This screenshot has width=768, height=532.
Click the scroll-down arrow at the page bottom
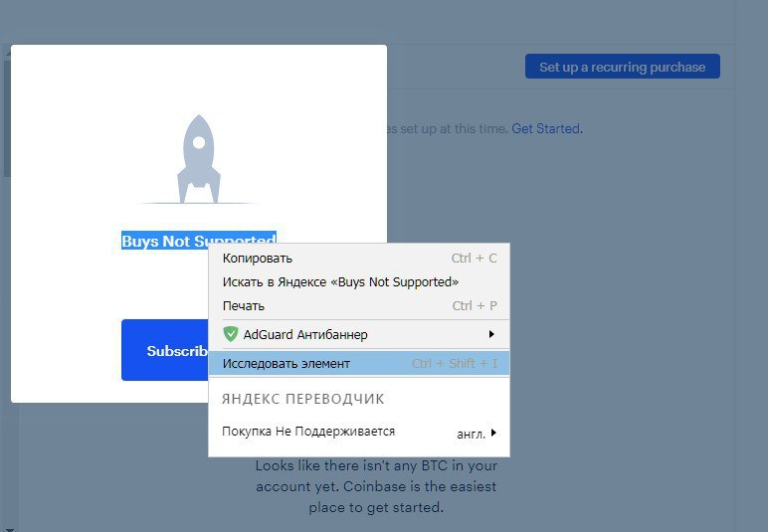pos(8,528)
